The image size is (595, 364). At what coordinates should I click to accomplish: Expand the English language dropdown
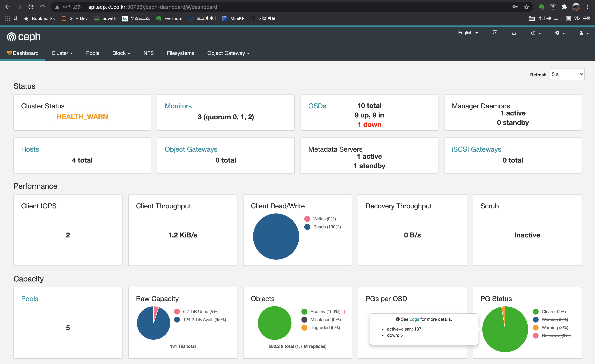[468, 33]
